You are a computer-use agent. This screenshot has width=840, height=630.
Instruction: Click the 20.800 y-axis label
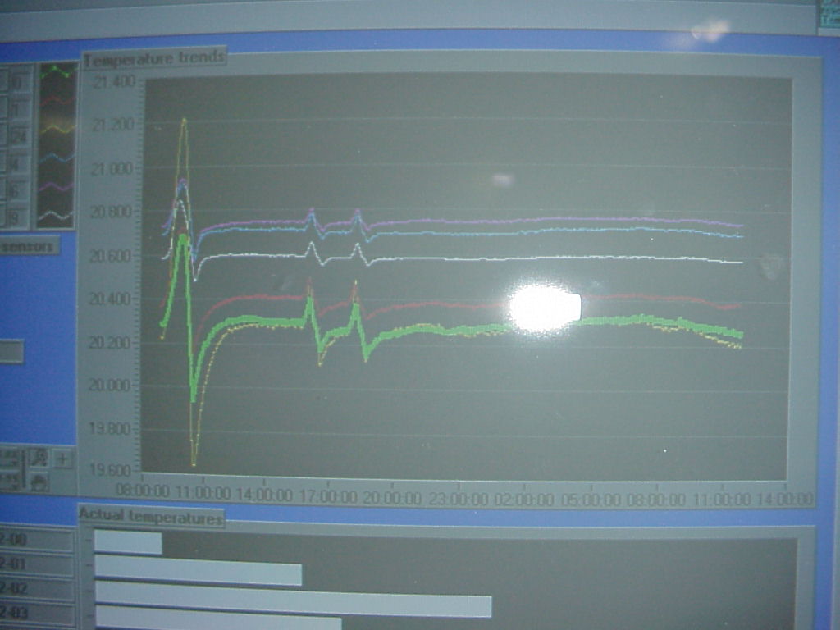pos(111,212)
